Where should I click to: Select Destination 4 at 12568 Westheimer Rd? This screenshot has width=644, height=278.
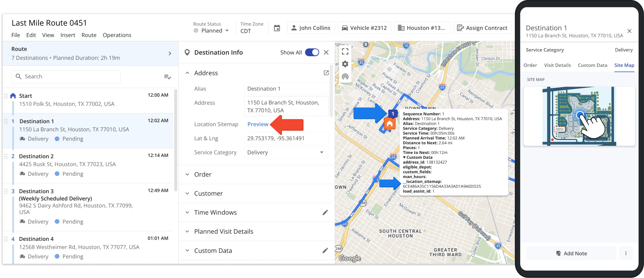coord(88,247)
